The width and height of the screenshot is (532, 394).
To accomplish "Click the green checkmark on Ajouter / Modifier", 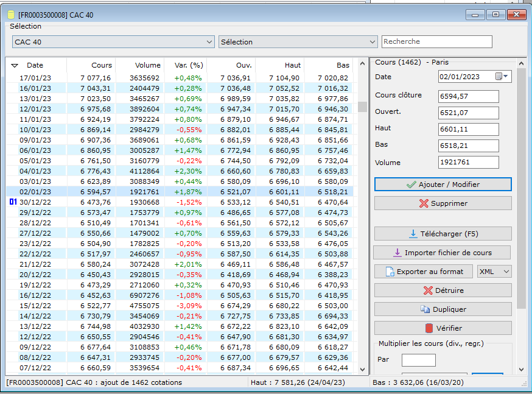I will (x=411, y=185).
